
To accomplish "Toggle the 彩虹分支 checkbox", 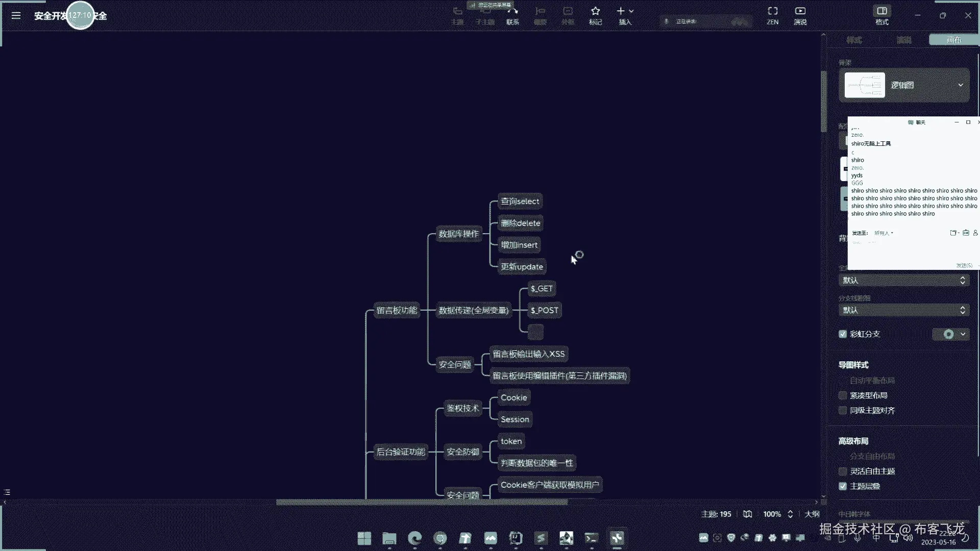I will [x=843, y=334].
